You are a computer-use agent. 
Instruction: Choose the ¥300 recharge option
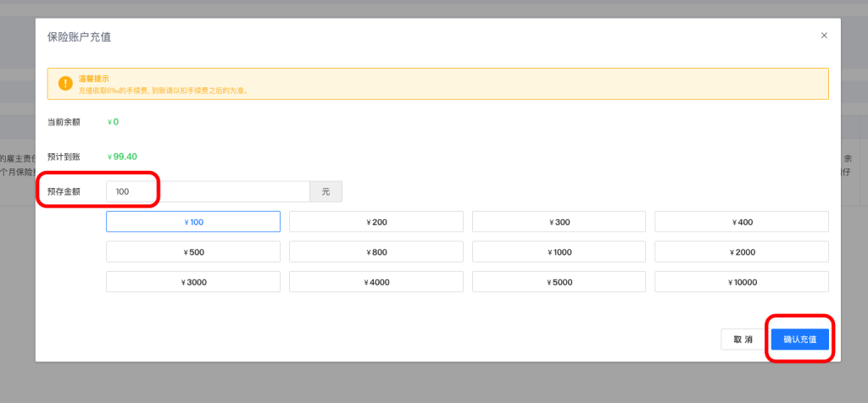559,222
